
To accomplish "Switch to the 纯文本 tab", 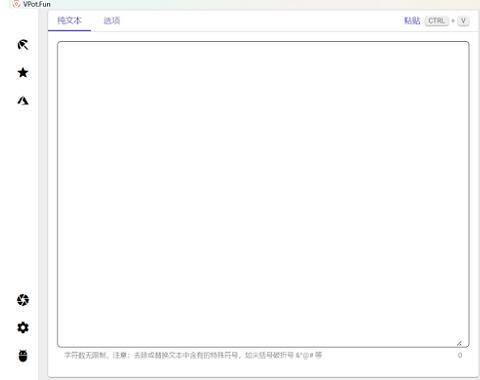I will click(69, 21).
